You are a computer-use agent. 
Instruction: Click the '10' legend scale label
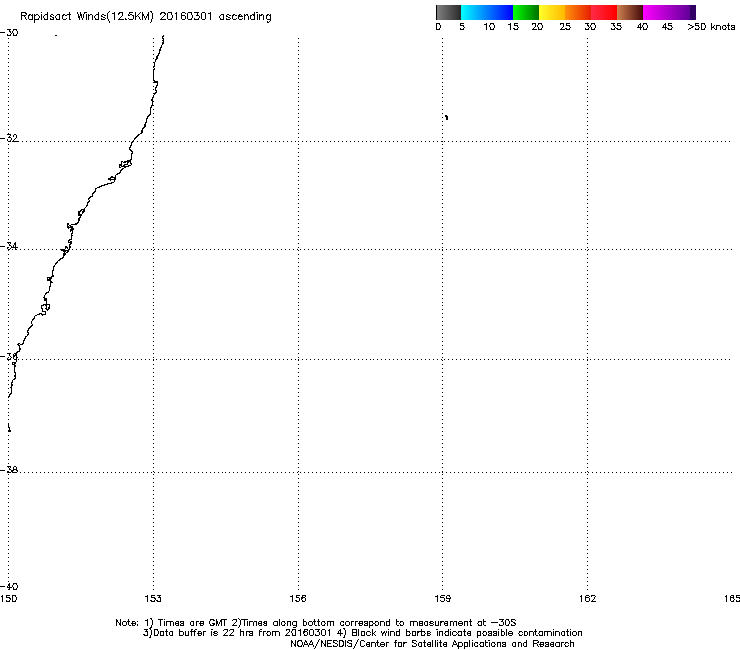pos(489,26)
